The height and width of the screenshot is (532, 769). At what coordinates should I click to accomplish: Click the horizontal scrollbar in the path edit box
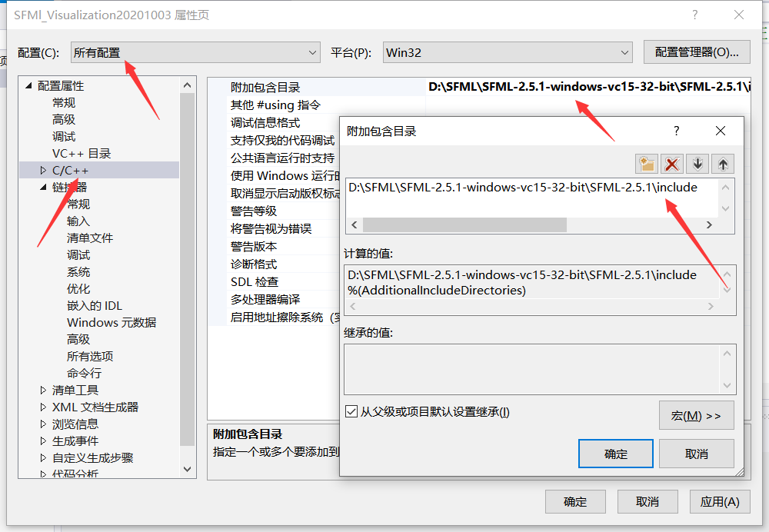coord(464,225)
